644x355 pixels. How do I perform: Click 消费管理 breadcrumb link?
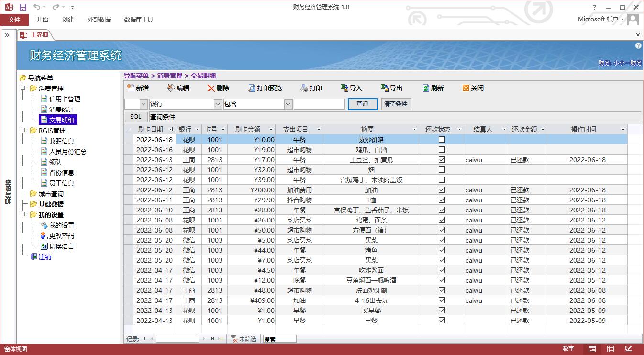point(170,76)
